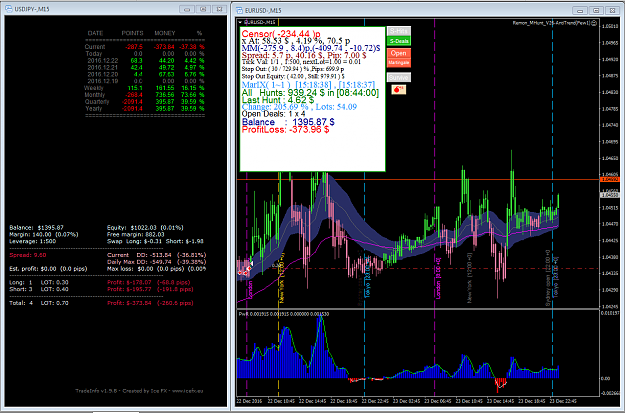Image resolution: width=625 pixels, height=413 pixels.
Task: Click the Current row label in stats table
Action: coord(95,47)
